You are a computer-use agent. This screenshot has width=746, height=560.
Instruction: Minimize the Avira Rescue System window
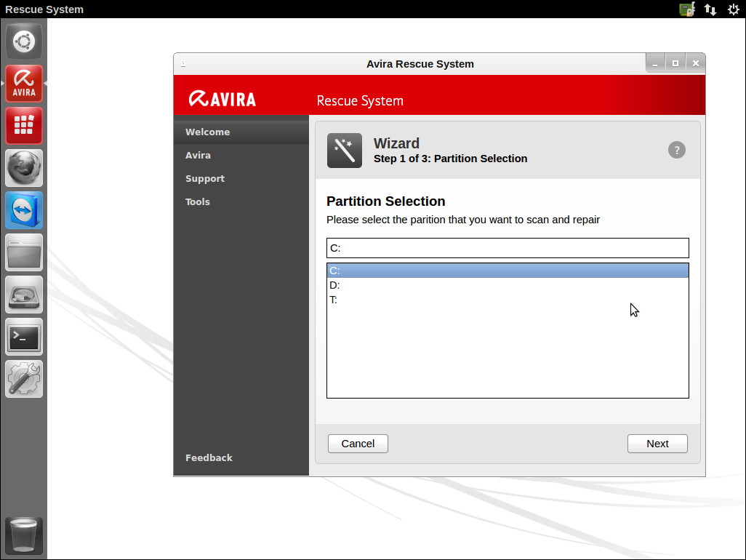coord(655,63)
